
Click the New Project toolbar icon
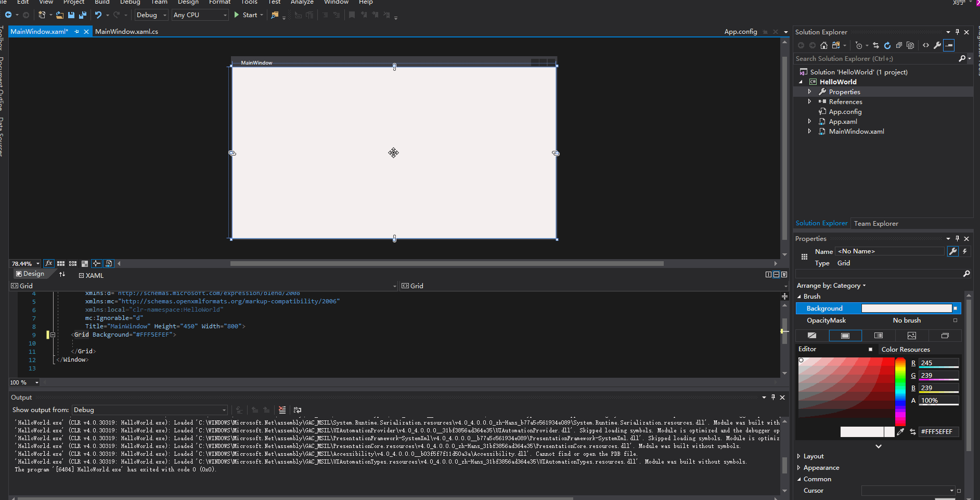pyautogui.click(x=42, y=15)
